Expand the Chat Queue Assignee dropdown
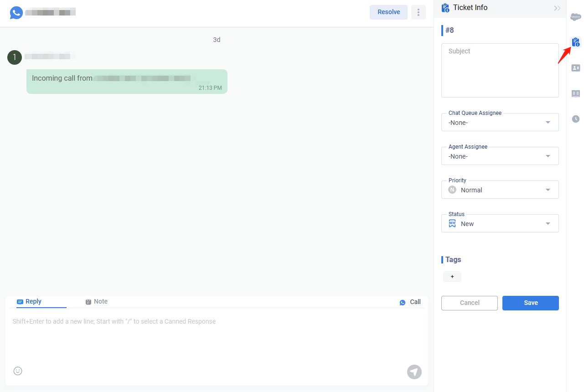Screen dimensions: 584x392 (500, 123)
